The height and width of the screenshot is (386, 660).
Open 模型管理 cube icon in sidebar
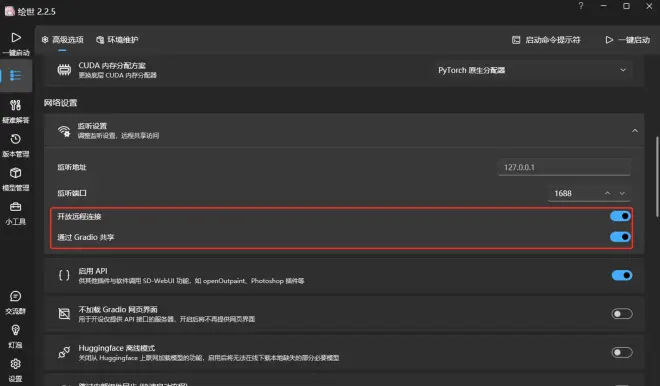point(16,173)
